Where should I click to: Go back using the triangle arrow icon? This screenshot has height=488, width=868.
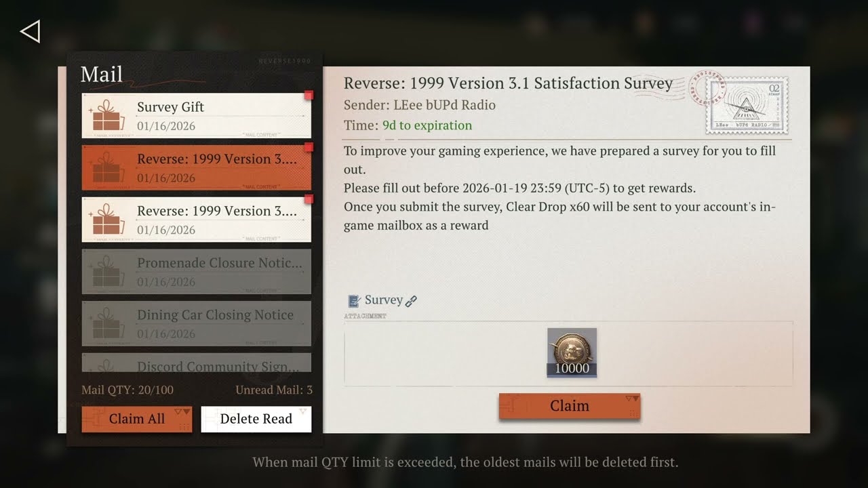click(31, 31)
